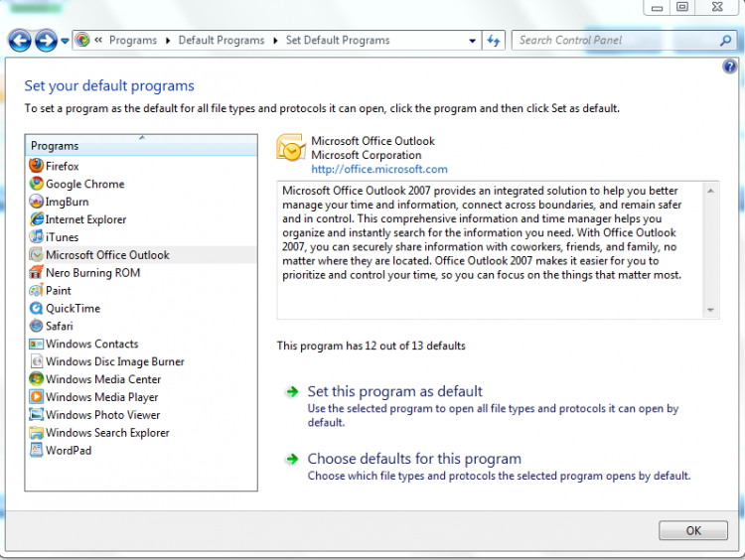
Task: Click the magnifier search icon
Action: pyautogui.click(x=725, y=41)
